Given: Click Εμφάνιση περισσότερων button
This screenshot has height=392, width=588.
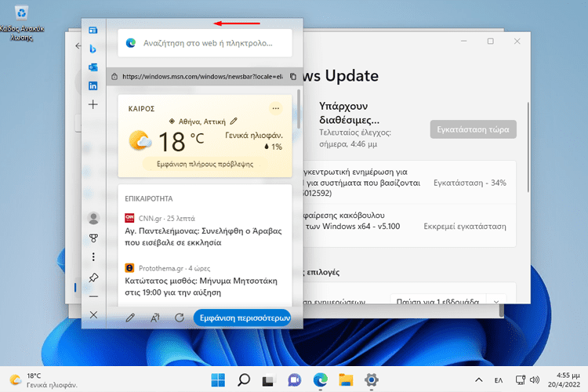Looking at the screenshot, I should (242, 318).
